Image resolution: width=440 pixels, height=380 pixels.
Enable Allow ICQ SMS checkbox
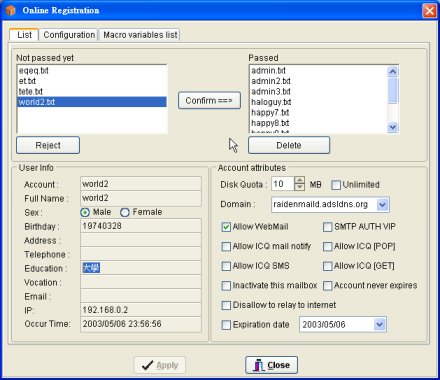click(x=226, y=266)
